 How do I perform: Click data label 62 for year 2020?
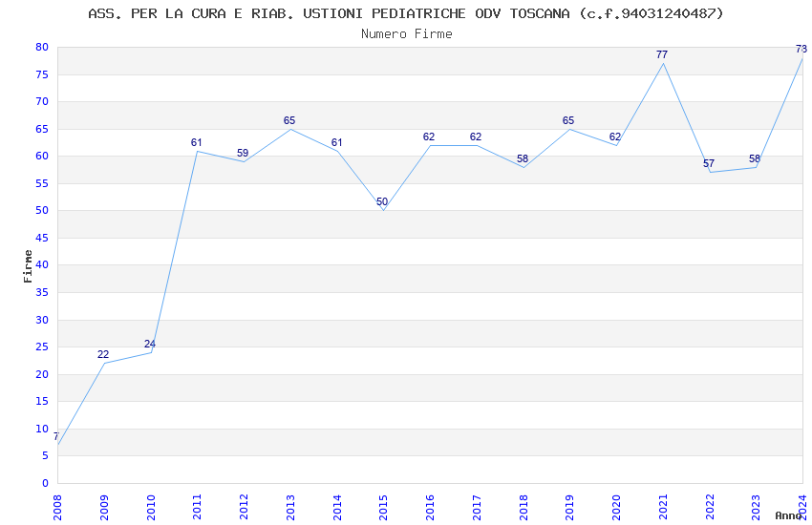[614, 137]
